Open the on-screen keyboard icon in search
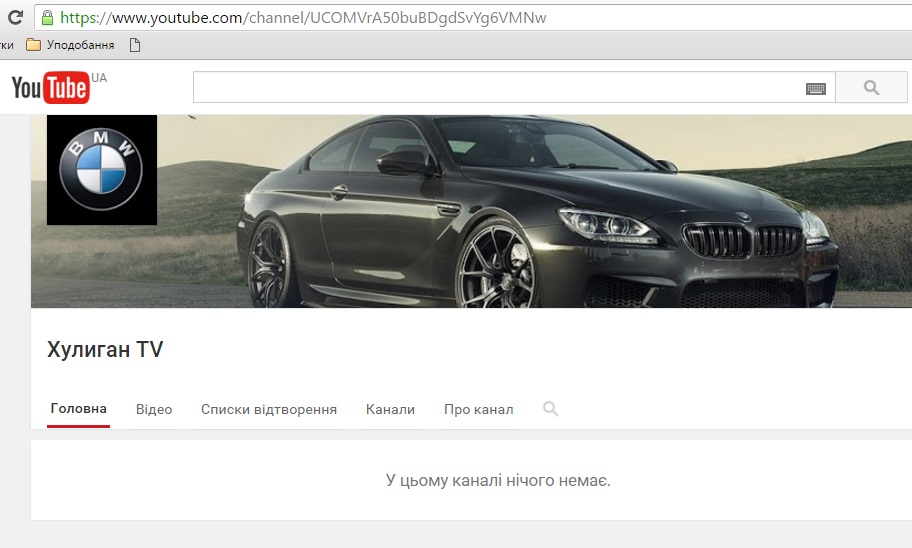This screenshot has width=912, height=548. [x=815, y=88]
